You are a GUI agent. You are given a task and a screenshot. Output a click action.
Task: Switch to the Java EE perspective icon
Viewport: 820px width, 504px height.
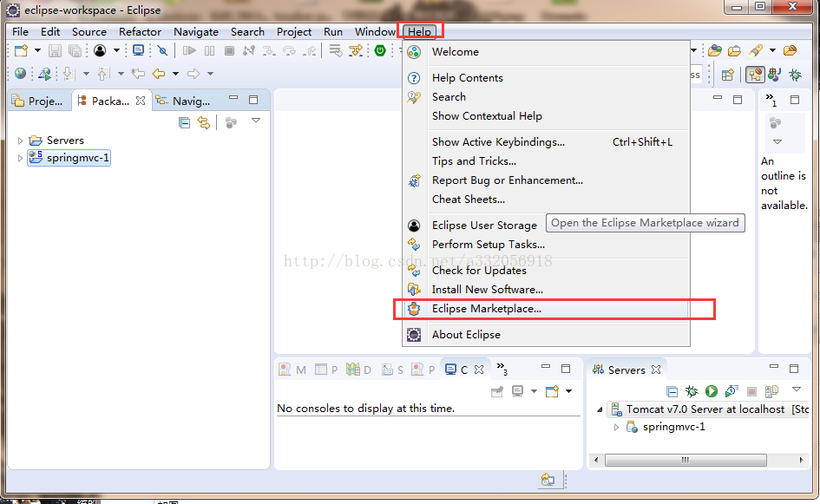click(755, 75)
